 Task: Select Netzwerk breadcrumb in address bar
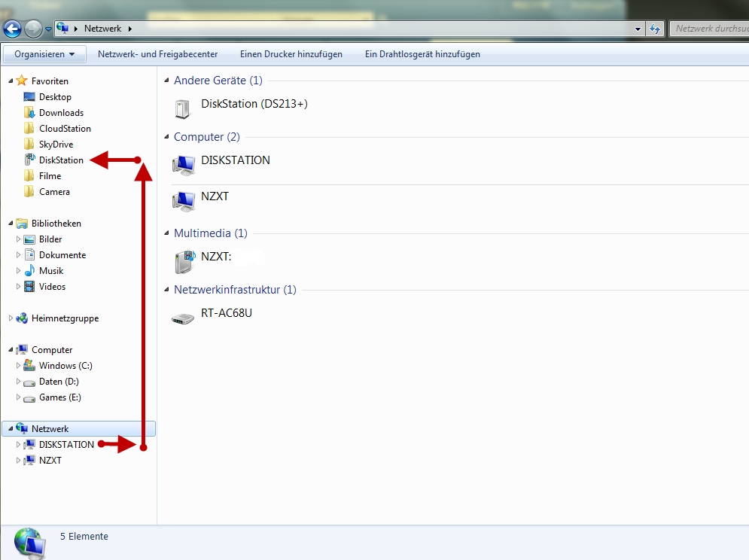pos(102,28)
